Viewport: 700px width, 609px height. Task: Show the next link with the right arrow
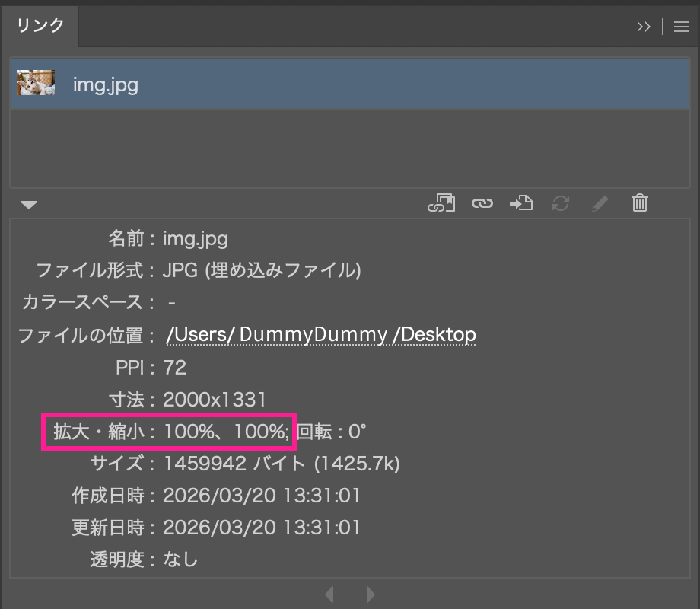pyautogui.click(x=371, y=594)
